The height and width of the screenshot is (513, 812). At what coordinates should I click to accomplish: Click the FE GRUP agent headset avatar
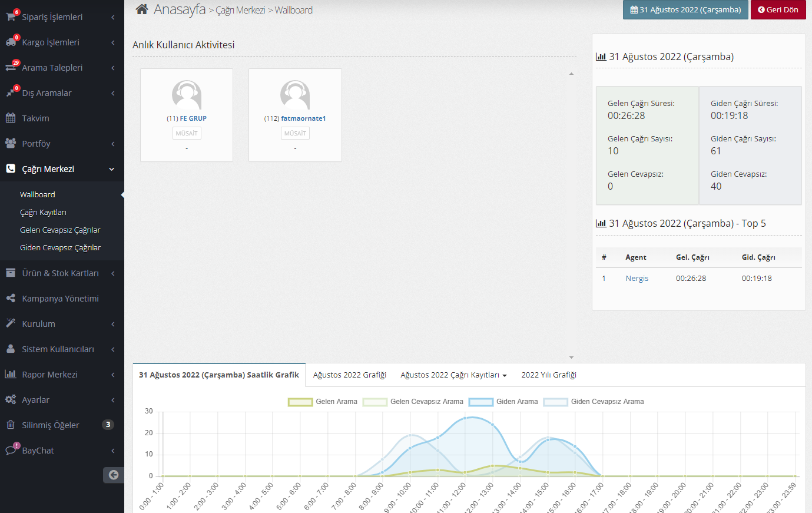187,95
